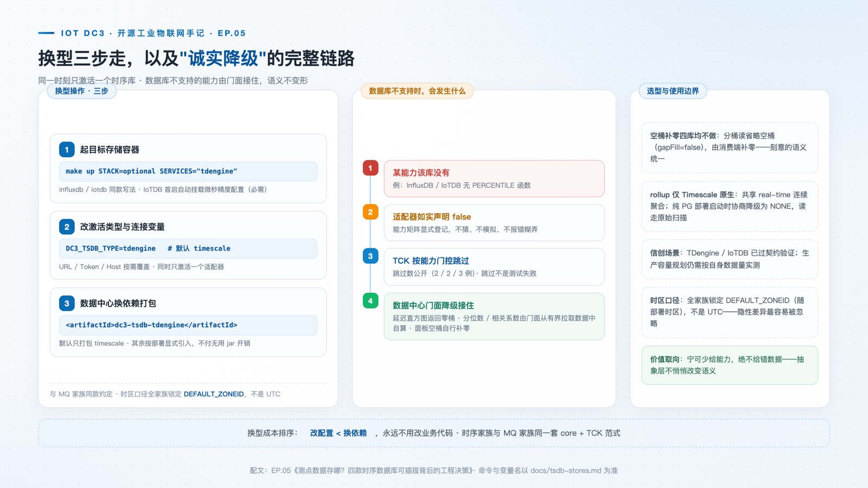Image resolution: width=868 pixels, height=488 pixels.
Task: Open the 某能力该库没有 red card
Action: [494, 178]
